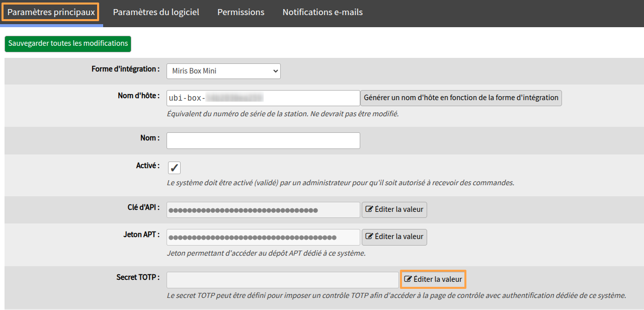Click the Secret TOTP field
The image size is (644, 310).
click(x=283, y=280)
